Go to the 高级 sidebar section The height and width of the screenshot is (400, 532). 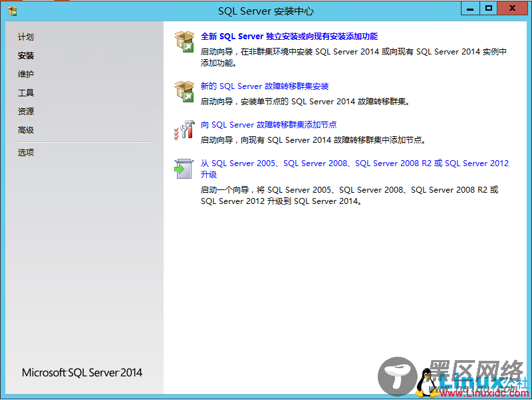point(26,130)
